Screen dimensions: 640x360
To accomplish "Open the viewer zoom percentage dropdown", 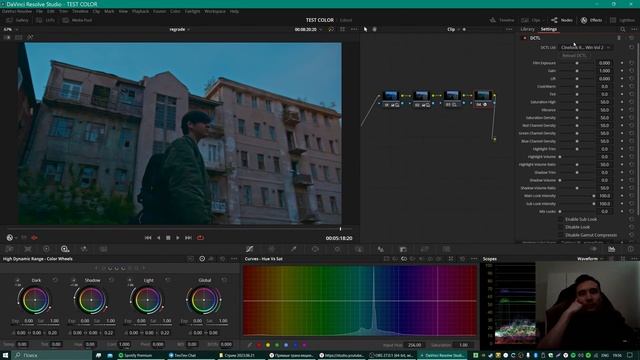I will coord(10,29).
